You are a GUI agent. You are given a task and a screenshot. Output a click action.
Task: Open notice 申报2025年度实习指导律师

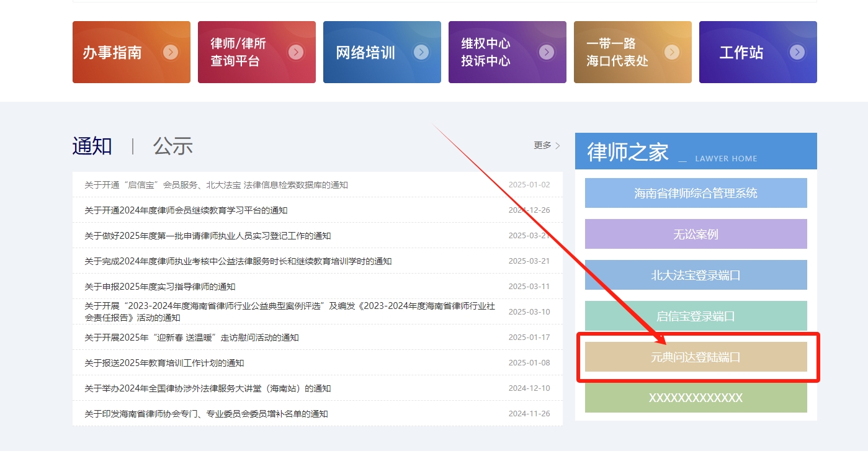160,287
